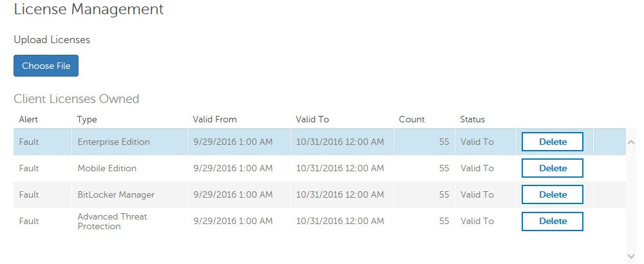Sort by the Count column header
The height and width of the screenshot is (264, 644).
(412, 119)
